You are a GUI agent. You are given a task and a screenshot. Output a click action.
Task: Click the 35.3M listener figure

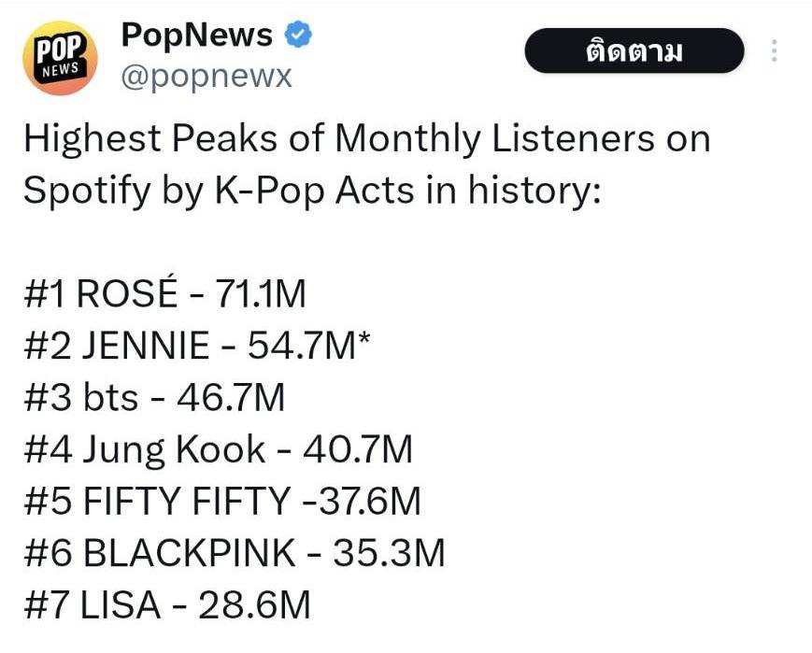click(390, 554)
